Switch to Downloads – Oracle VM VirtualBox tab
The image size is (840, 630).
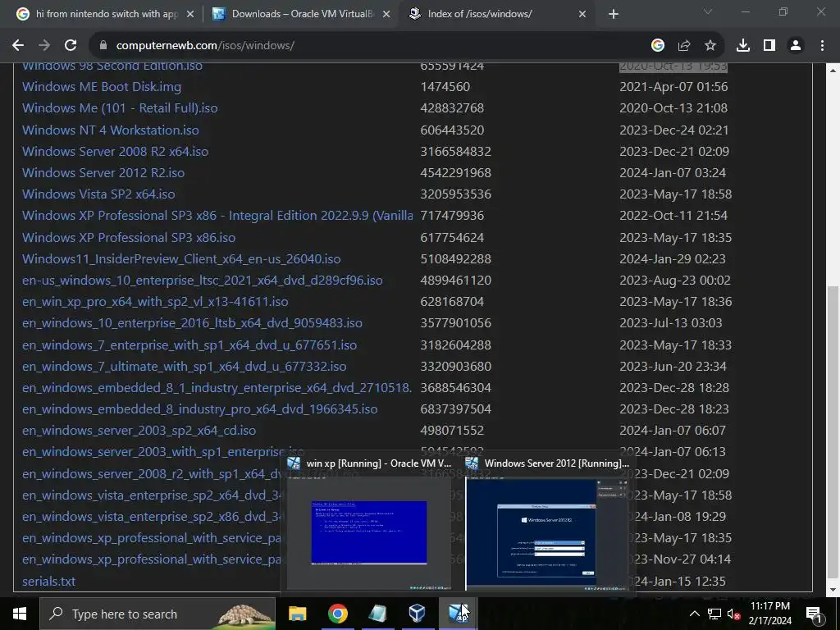[302, 14]
